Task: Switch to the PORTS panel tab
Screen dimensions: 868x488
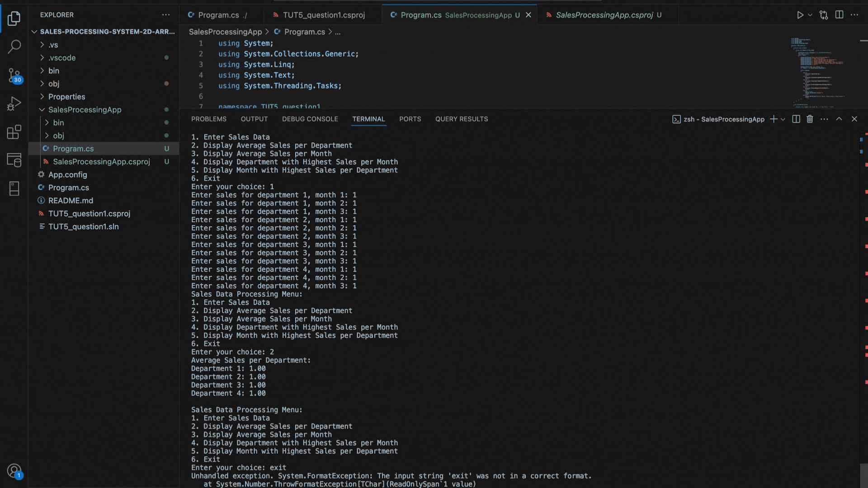Action: pyautogui.click(x=410, y=119)
